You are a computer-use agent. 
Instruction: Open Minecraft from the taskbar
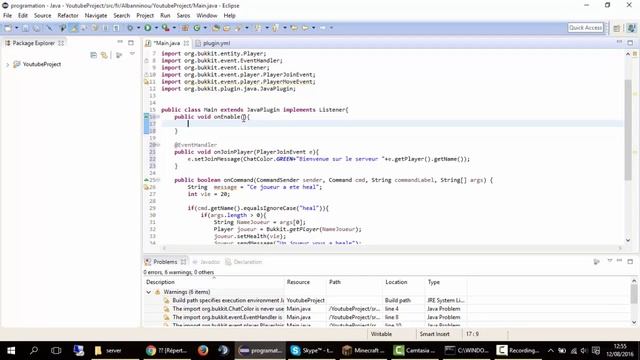(363, 350)
